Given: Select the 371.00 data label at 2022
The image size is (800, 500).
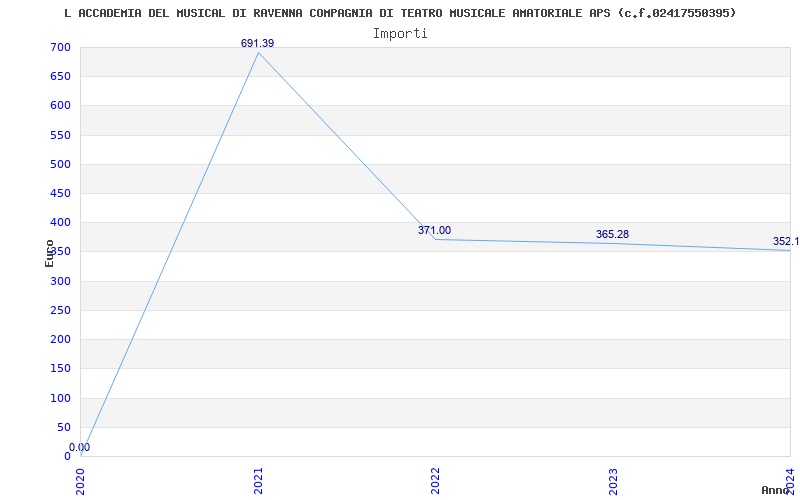Looking at the screenshot, I should pyautogui.click(x=434, y=230).
